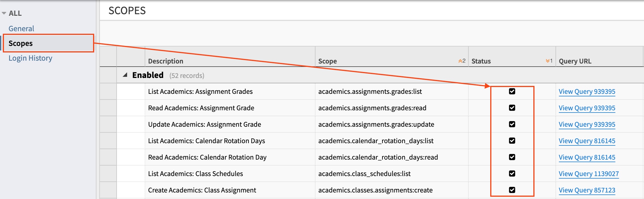The height and width of the screenshot is (199, 644).
Task: Sort by the Scope column header
Action: tap(327, 61)
